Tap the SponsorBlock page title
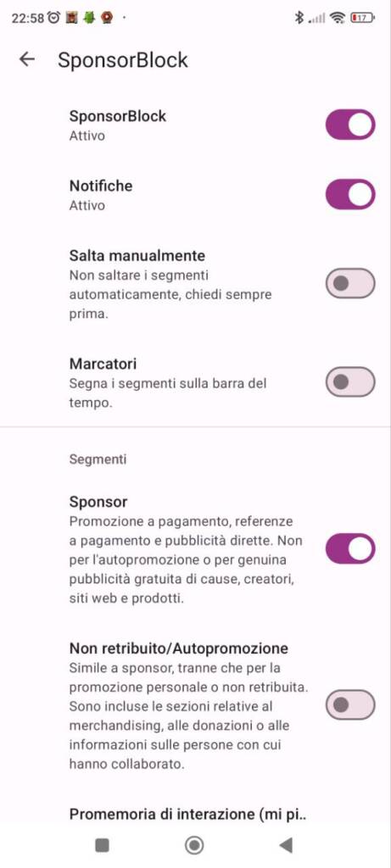The width and height of the screenshot is (391, 868). coord(123,60)
